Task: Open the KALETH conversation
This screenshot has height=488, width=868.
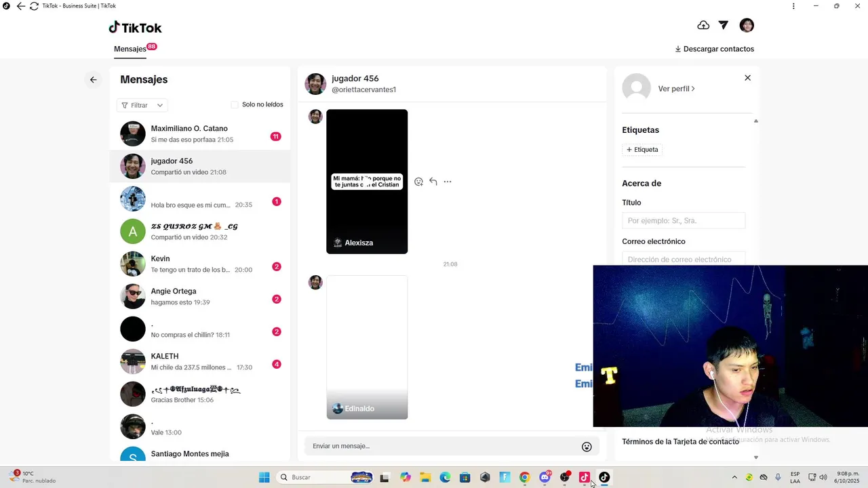Action: click(x=200, y=361)
